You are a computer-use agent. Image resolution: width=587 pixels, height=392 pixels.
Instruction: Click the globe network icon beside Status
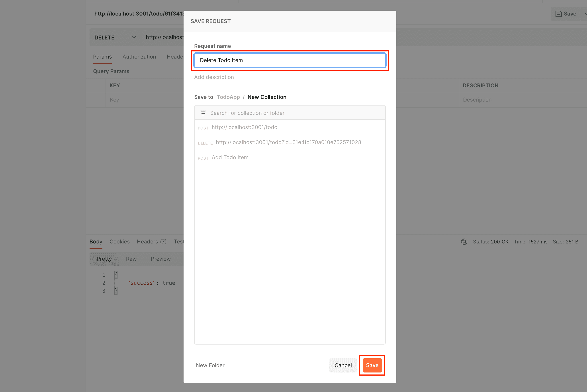(x=464, y=242)
